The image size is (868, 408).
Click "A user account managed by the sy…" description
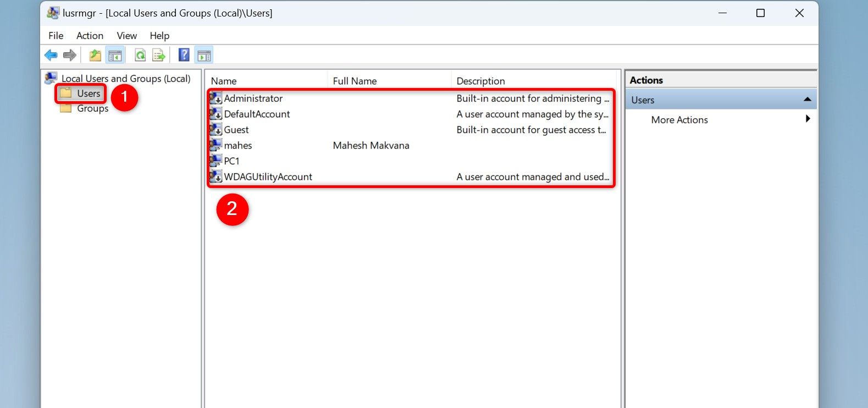[533, 114]
